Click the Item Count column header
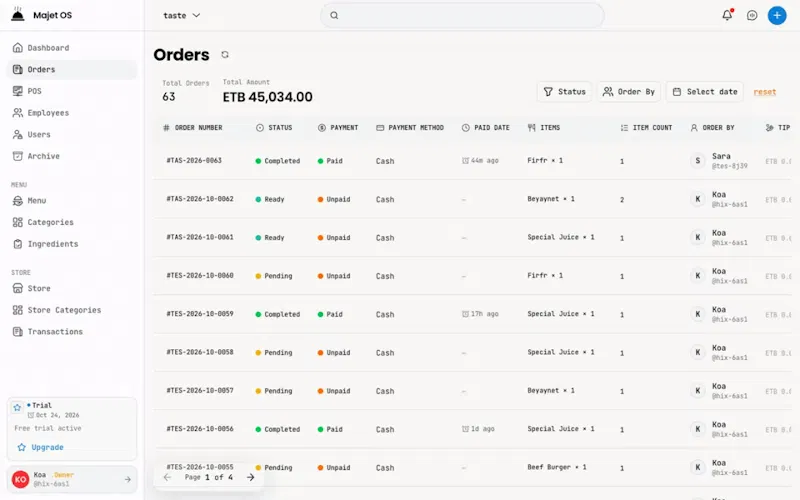Screen dimensions: 800x500 (x=646, y=128)
